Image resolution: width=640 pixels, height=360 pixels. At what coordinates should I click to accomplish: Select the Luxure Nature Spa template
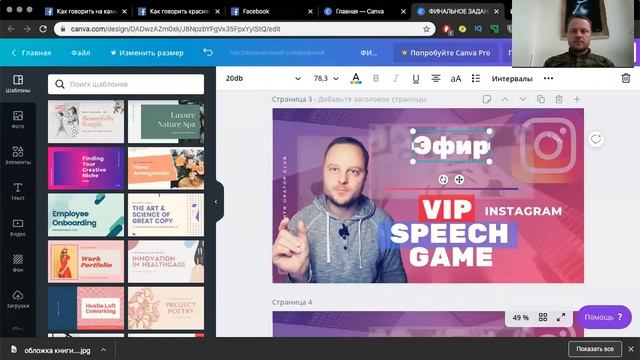point(166,122)
